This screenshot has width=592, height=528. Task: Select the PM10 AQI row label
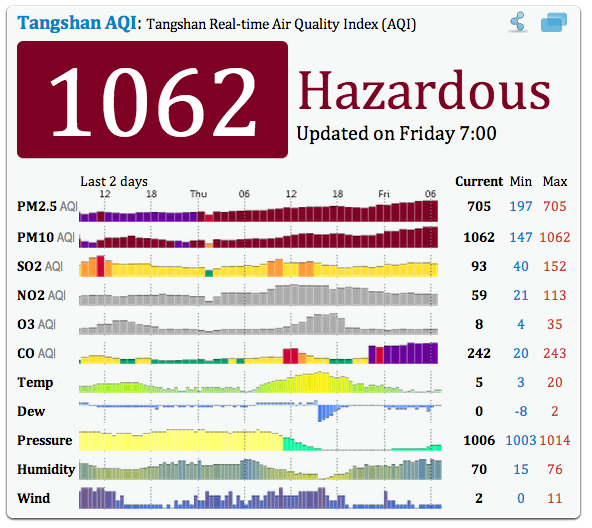(46, 237)
